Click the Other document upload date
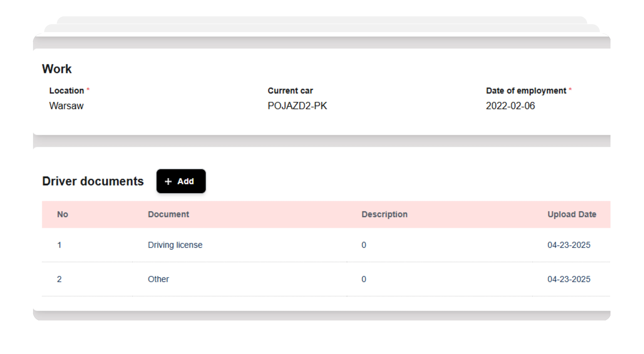The height and width of the screenshot is (354, 644). point(568,279)
